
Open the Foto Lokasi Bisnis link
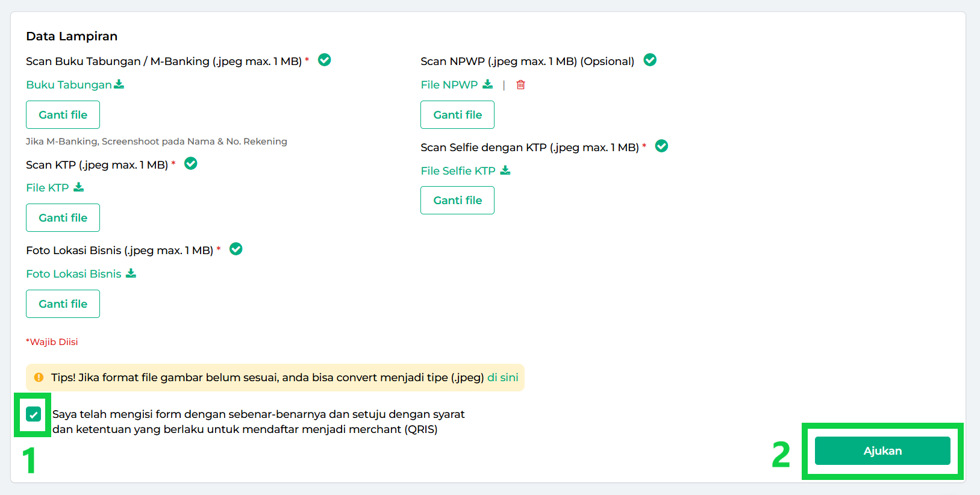tap(73, 274)
